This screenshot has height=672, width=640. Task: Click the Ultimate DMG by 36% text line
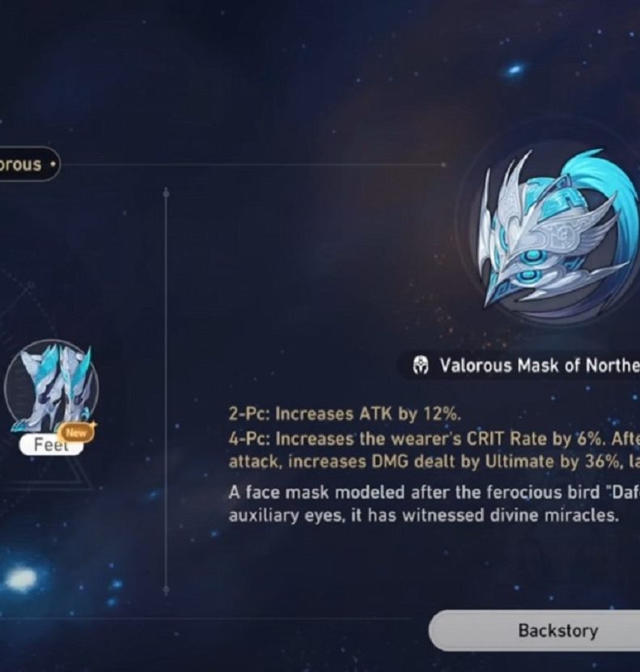pos(434,462)
